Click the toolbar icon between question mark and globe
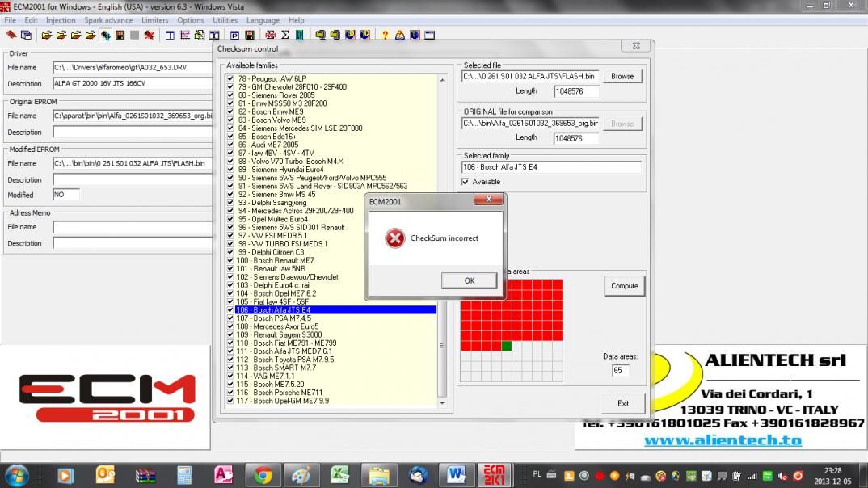 [400, 35]
